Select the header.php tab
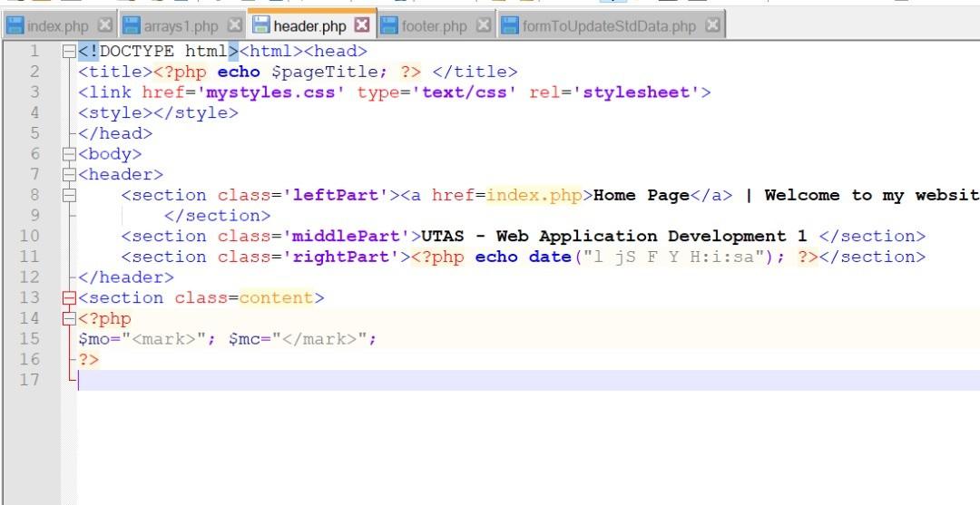The width and height of the screenshot is (980, 505). click(311, 25)
